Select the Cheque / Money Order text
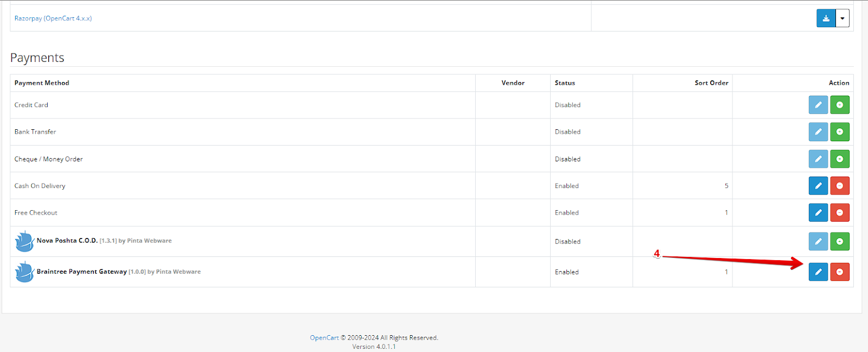The image size is (868, 352). pyautogui.click(x=49, y=159)
